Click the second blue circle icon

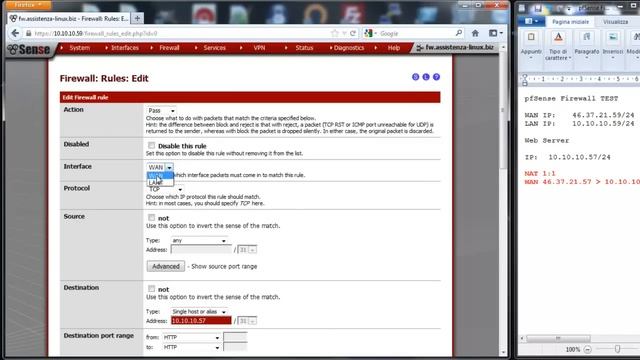tap(426, 77)
